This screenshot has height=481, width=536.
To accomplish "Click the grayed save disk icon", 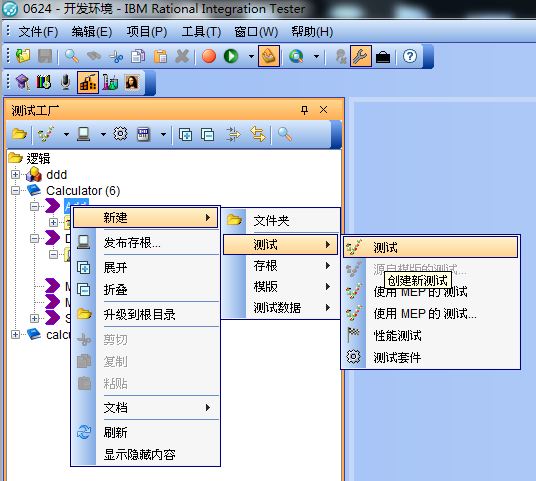I will (x=45, y=56).
